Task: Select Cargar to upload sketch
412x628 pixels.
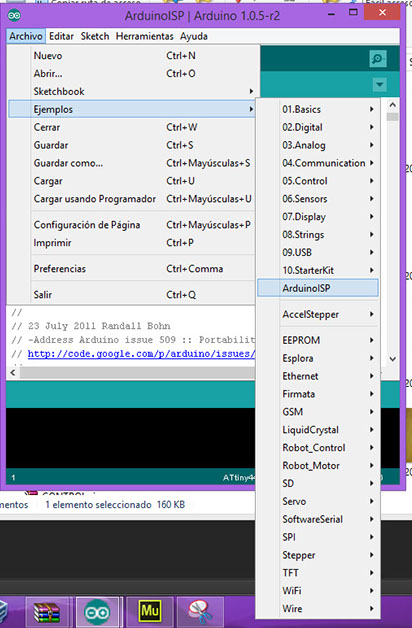Action: tap(131, 181)
